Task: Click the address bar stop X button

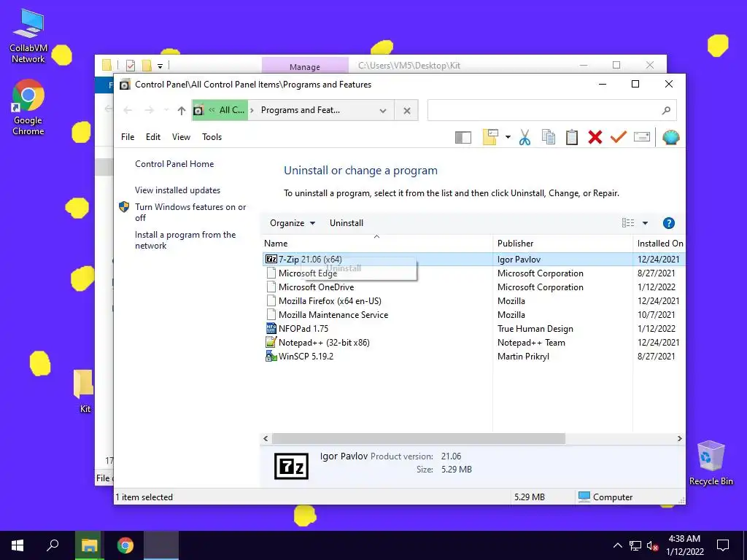Action: (x=407, y=111)
